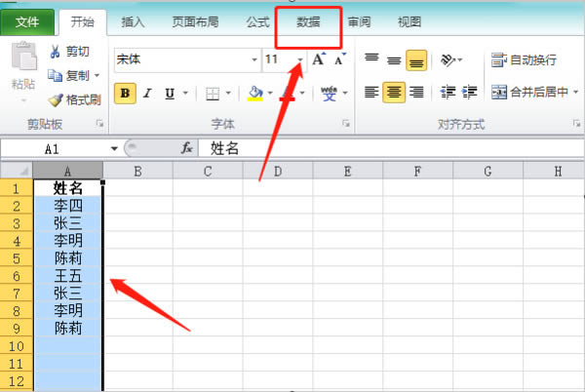Click the Cut (剪切) scissors icon

[55, 52]
